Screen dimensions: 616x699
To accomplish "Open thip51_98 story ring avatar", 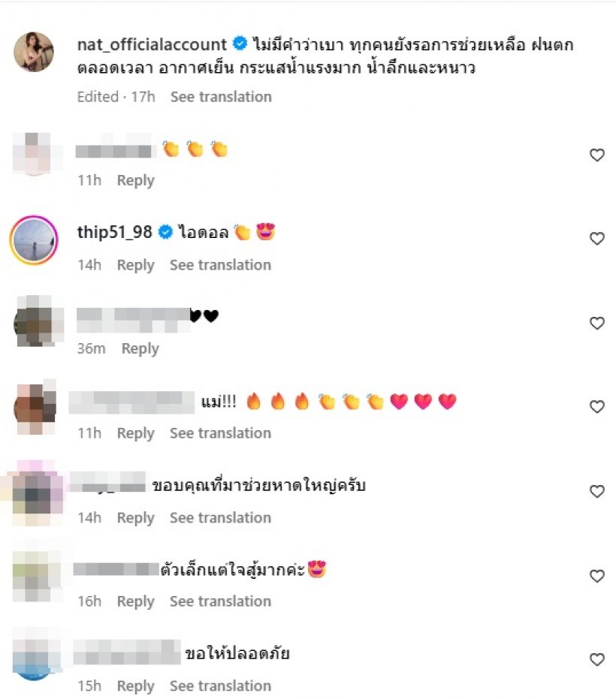I will click(34, 240).
